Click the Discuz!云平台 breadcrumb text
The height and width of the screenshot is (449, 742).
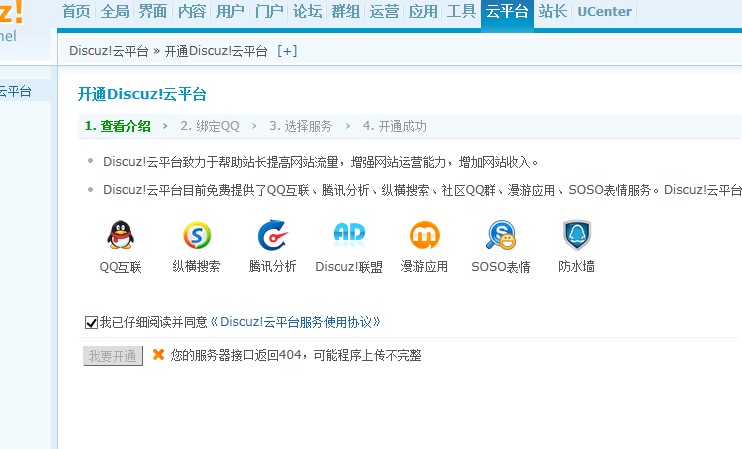[109, 51]
